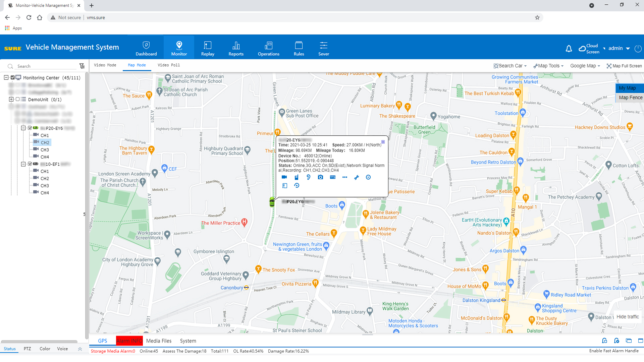Open more options three-dot icon

tap(345, 177)
